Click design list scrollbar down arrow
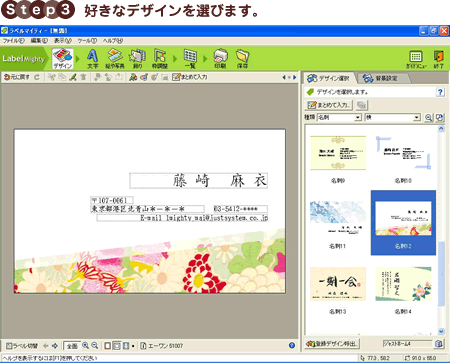The height and width of the screenshot is (363, 450). pyautogui.click(x=441, y=331)
